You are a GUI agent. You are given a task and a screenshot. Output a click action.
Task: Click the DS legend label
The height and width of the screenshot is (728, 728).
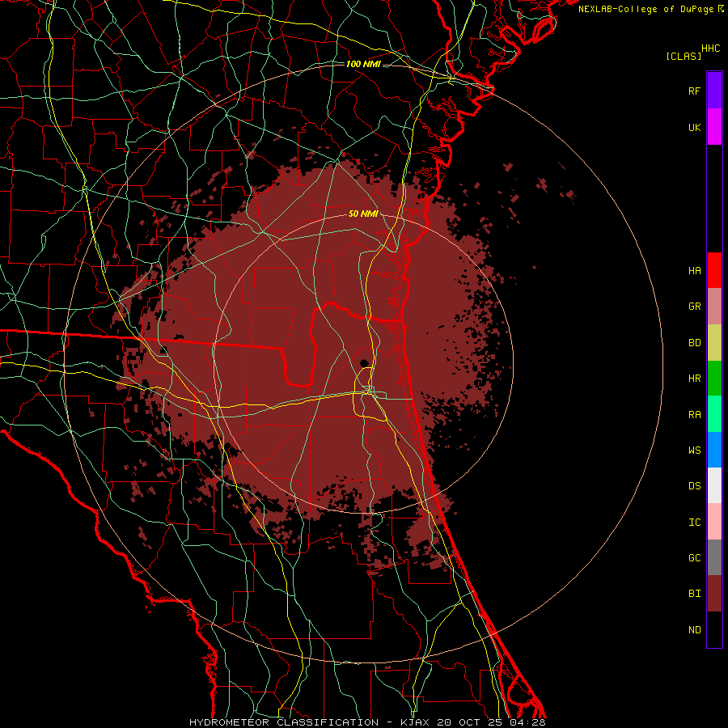[694, 486]
